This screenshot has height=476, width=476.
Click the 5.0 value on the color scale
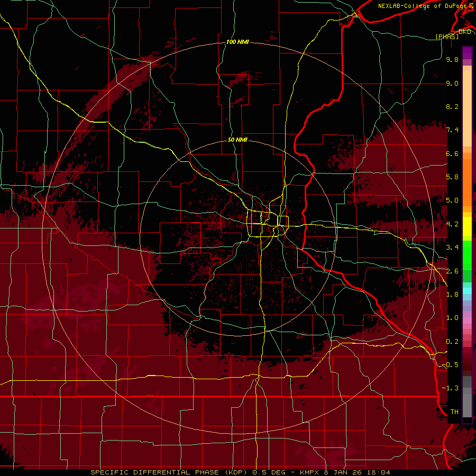pyautogui.click(x=452, y=200)
